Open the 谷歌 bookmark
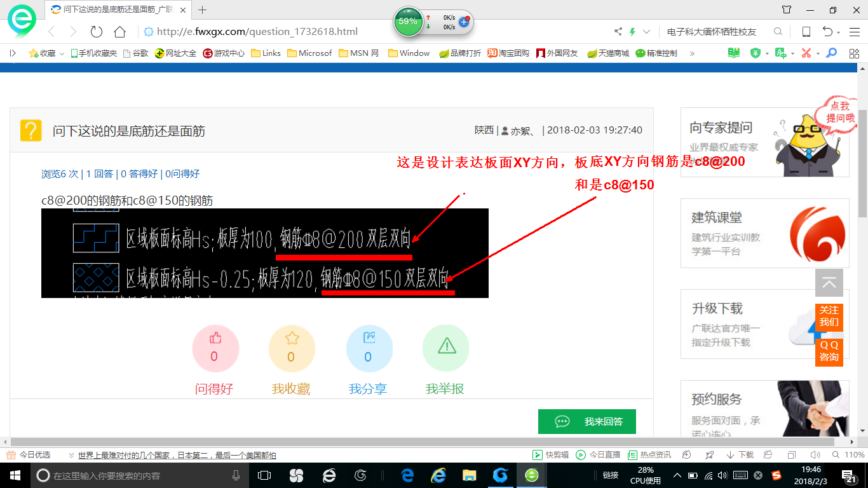 [135, 53]
